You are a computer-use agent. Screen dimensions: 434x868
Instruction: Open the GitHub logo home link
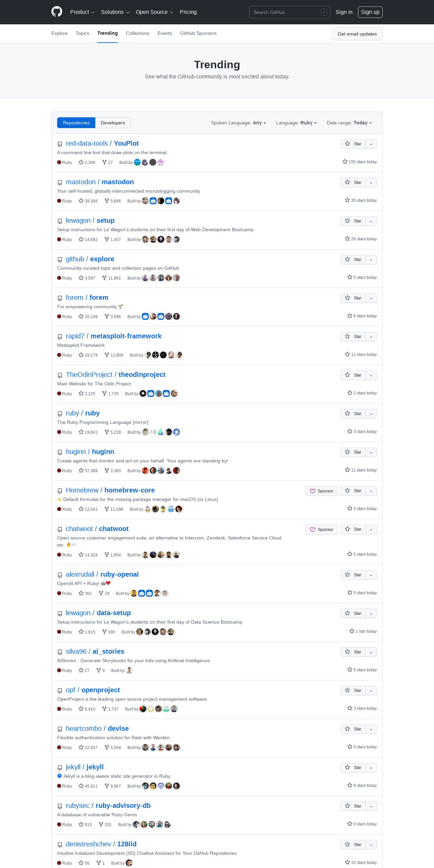pos(57,12)
